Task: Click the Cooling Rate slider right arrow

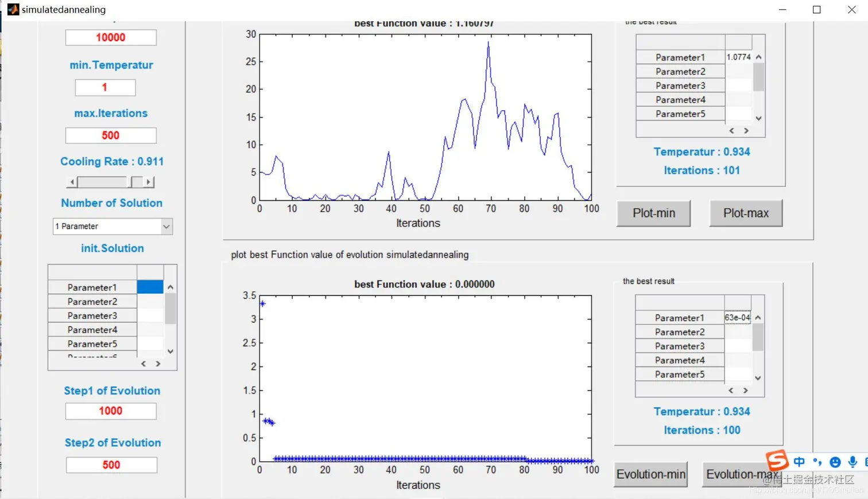Action: pos(149,182)
